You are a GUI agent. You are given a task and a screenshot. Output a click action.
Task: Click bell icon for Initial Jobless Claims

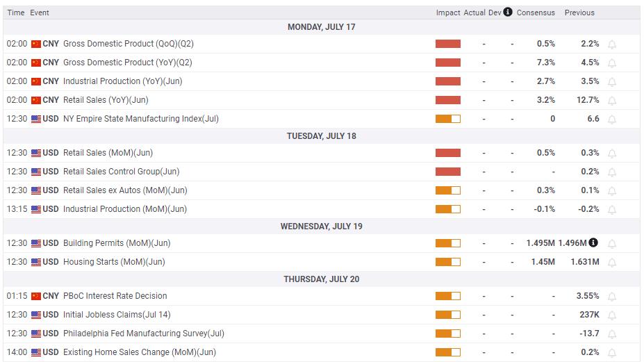coord(612,315)
